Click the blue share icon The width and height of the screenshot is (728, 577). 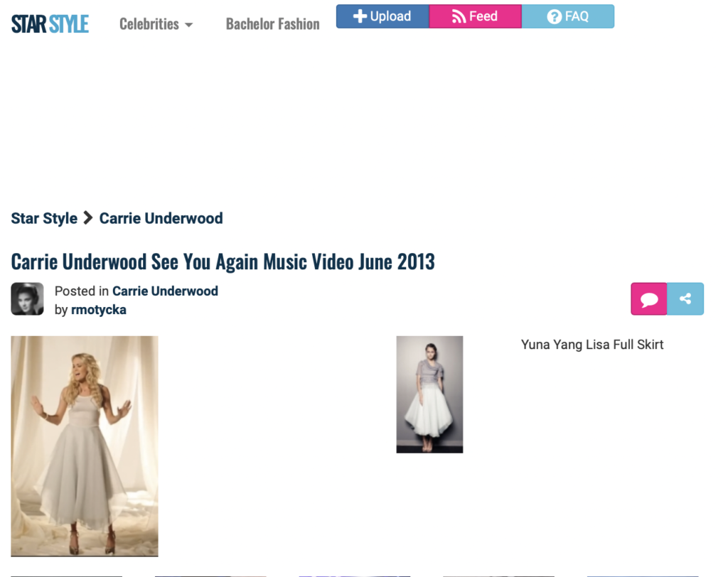click(685, 299)
